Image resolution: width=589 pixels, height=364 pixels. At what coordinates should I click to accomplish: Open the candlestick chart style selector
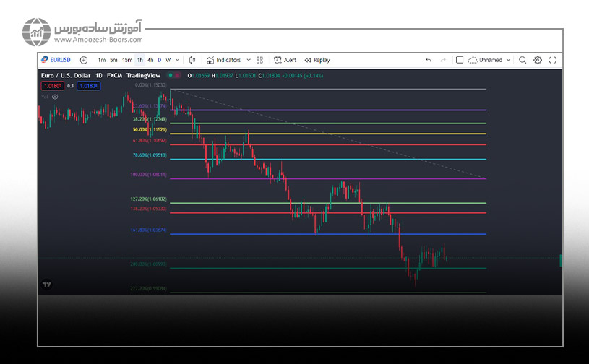pyautogui.click(x=192, y=60)
